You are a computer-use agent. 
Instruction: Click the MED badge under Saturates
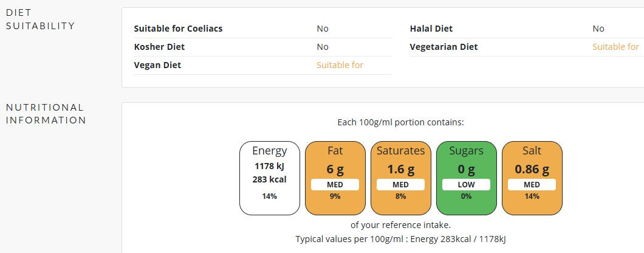[x=401, y=185]
